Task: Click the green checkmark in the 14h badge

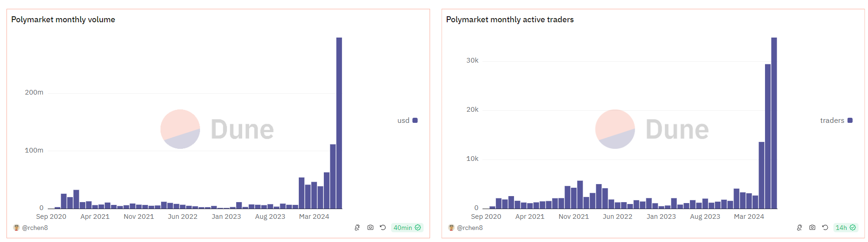Action: point(853,228)
